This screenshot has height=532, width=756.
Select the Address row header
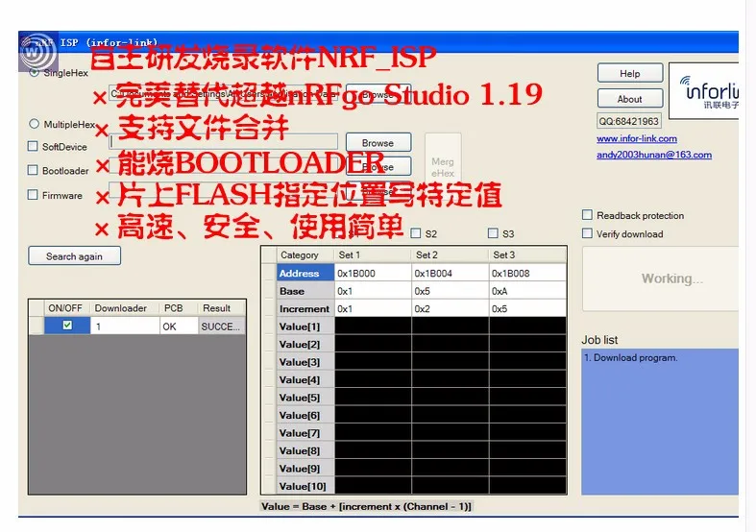point(305,273)
